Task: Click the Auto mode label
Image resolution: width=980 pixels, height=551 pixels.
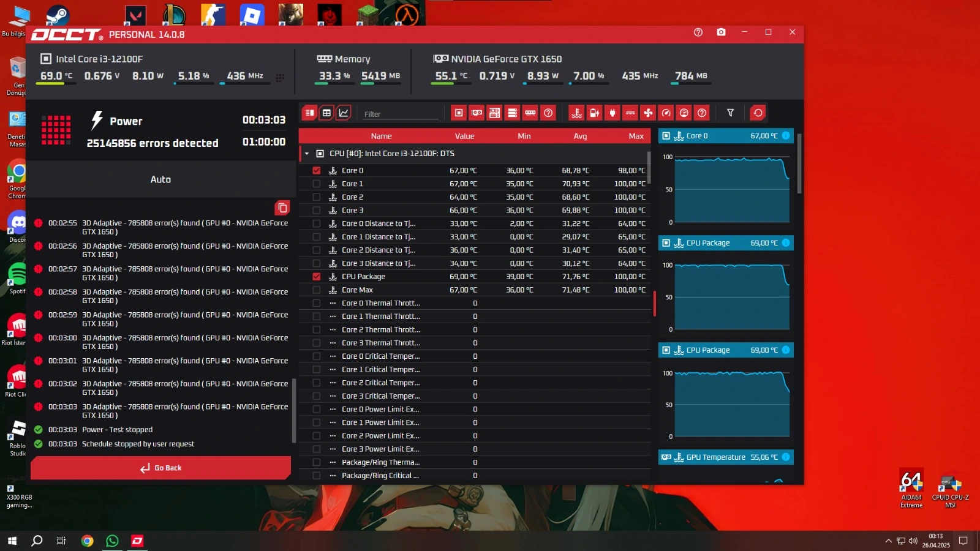Action: (160, 179)
